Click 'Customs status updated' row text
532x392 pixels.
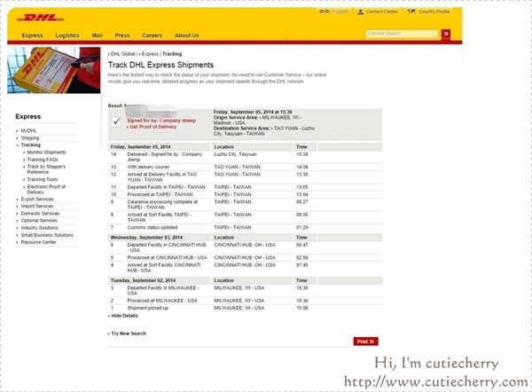tap(153, 227)
